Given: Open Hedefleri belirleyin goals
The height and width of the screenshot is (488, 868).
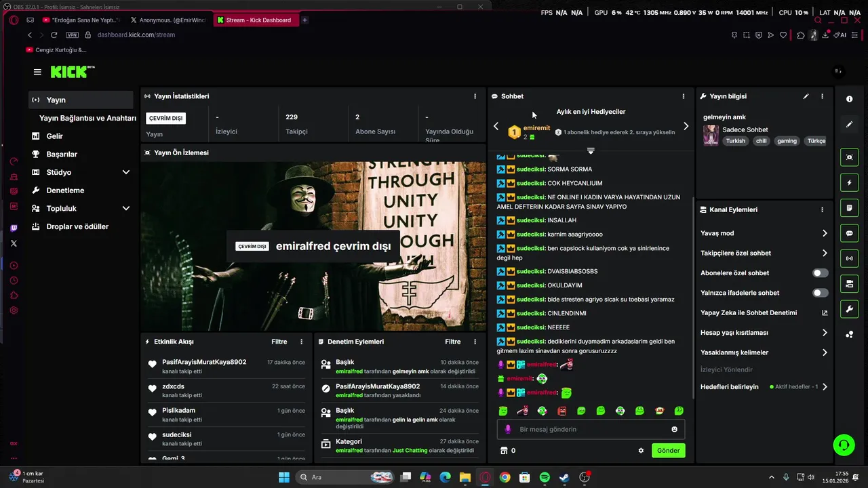Looking at the screenshot, I should [764, 387].
